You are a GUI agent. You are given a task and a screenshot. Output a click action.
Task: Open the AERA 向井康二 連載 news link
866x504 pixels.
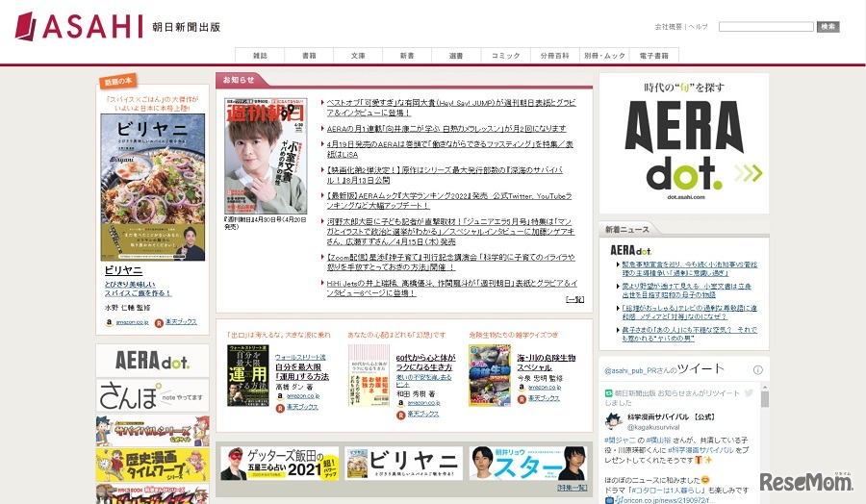pyautogui.click(x=446, y=128)
